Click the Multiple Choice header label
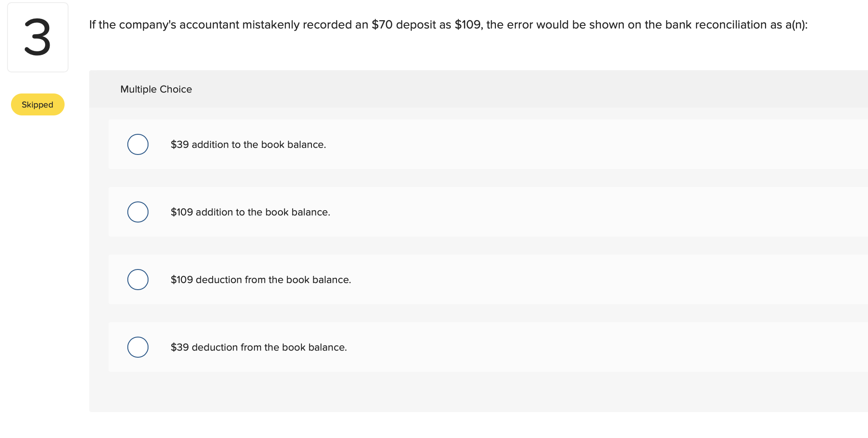This screenshot has width=868, height=438. (x=156, y=89)
